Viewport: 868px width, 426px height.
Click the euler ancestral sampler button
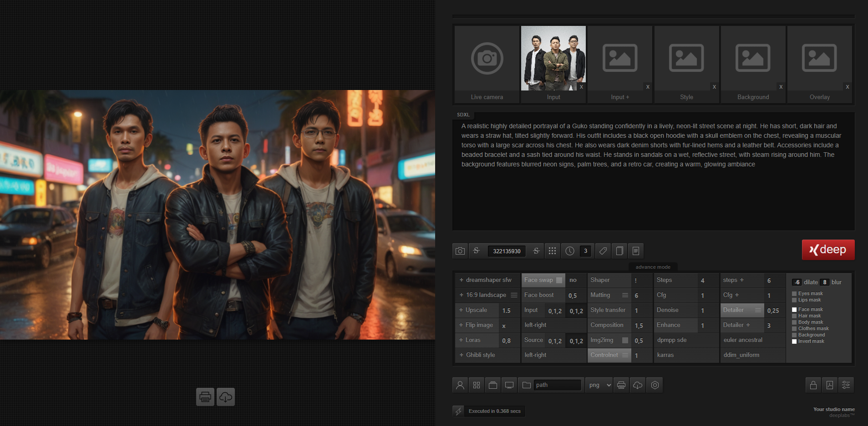[x=753, y=340]
